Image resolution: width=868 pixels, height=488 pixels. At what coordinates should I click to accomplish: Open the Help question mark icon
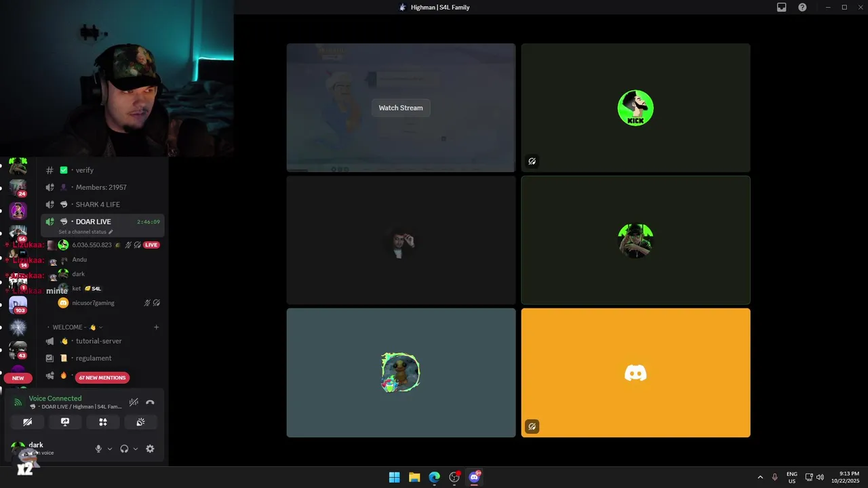pos(802,7)
